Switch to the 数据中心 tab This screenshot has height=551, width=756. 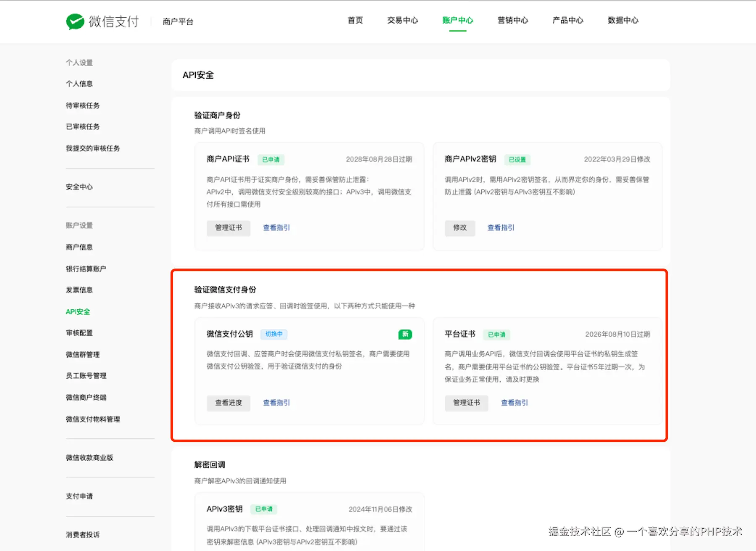click(623, 20)
